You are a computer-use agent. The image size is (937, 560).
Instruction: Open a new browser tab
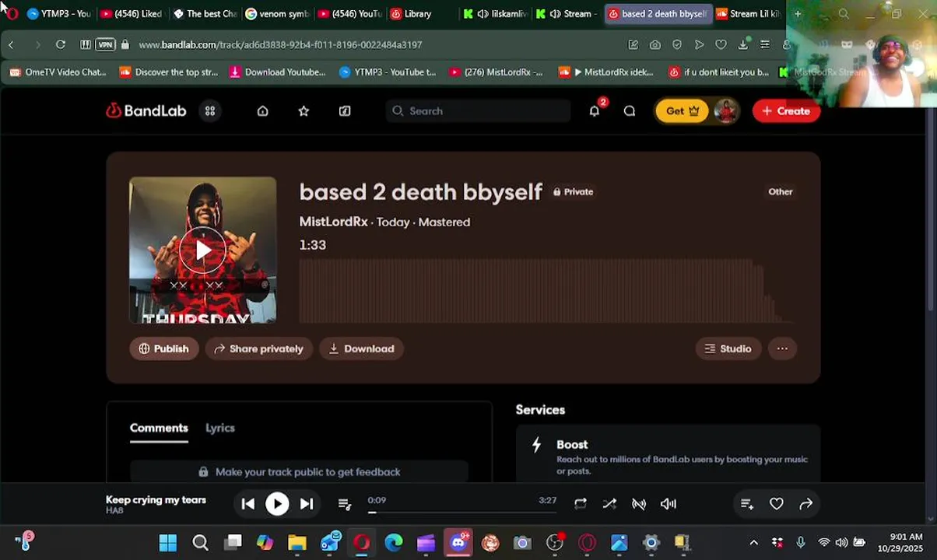(x=798, y=14)
